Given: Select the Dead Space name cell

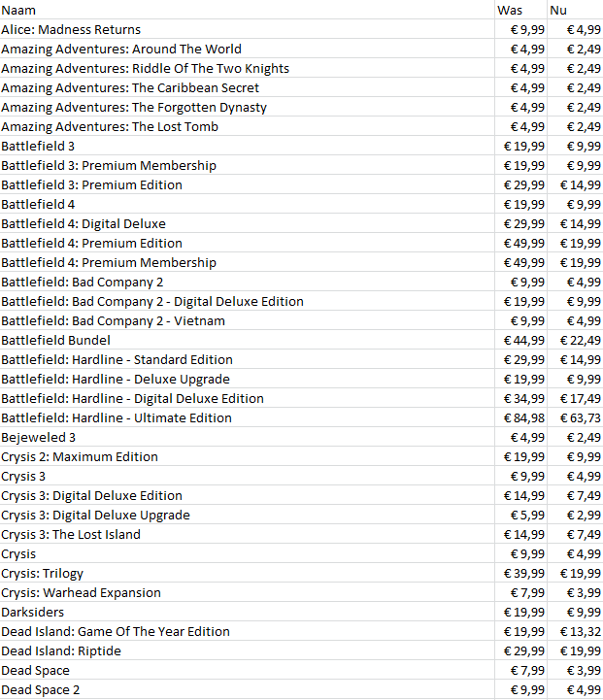Looking at the screenshot, I should click(248, 670).
